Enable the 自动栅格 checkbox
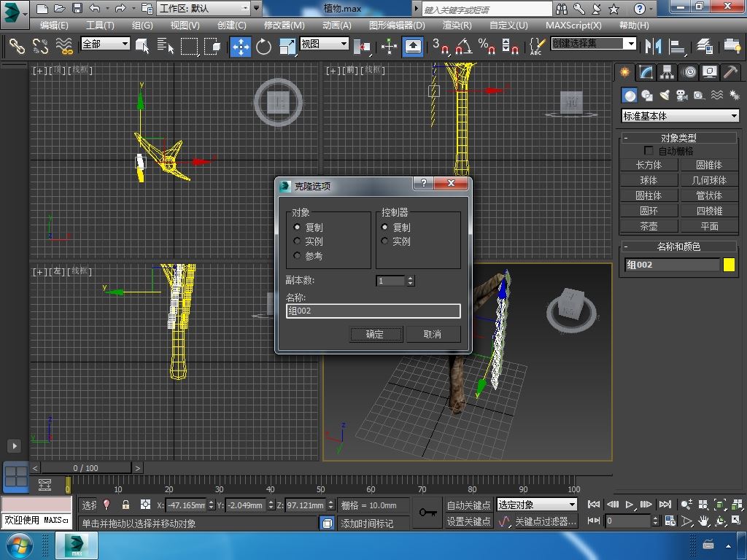Viewport: 747px width, 560px height. click(x=649, y=151)
